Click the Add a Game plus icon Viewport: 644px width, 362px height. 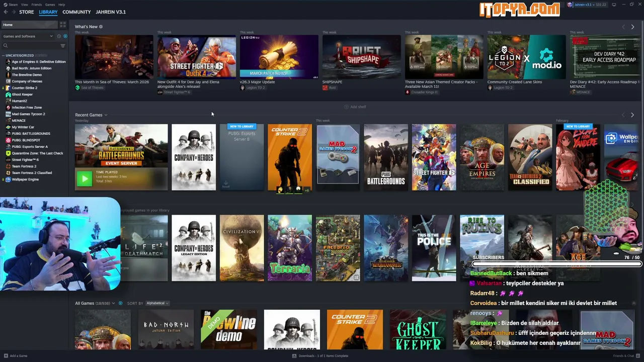[6, 356]
